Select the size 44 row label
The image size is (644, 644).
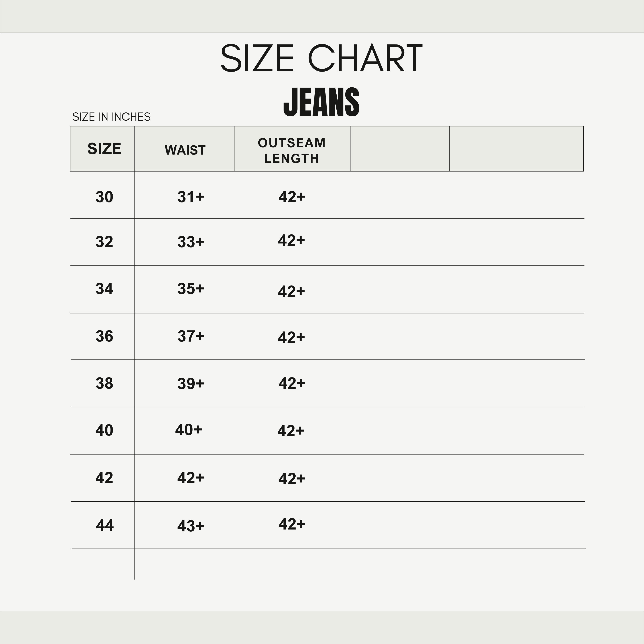coord(105,525)
